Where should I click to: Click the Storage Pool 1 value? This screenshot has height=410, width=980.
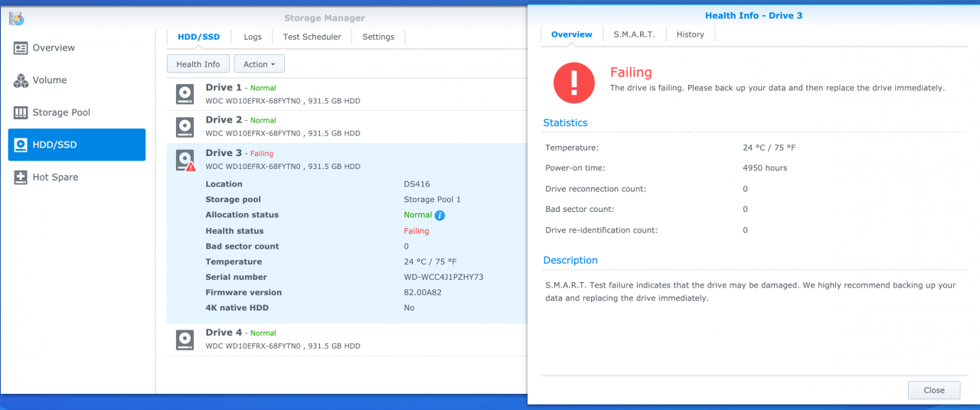pyautogui.click(x=433, y=200)
